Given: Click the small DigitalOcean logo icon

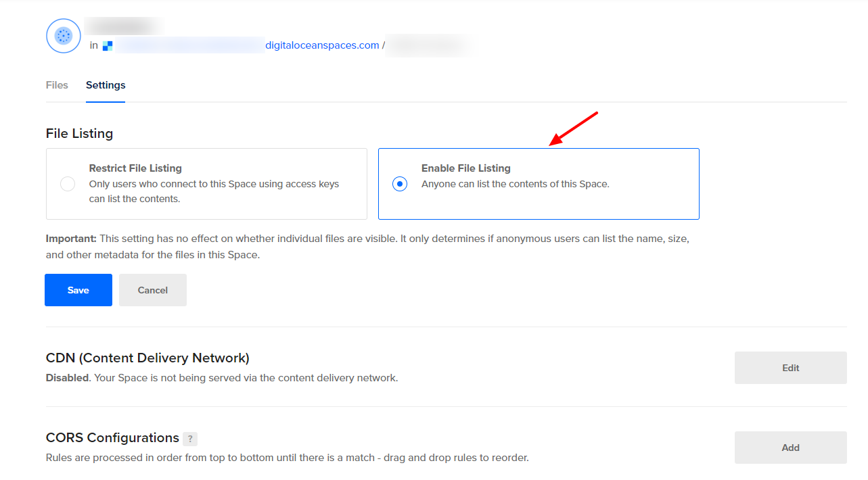Looking at the screenshot, I should coord(108,46).
